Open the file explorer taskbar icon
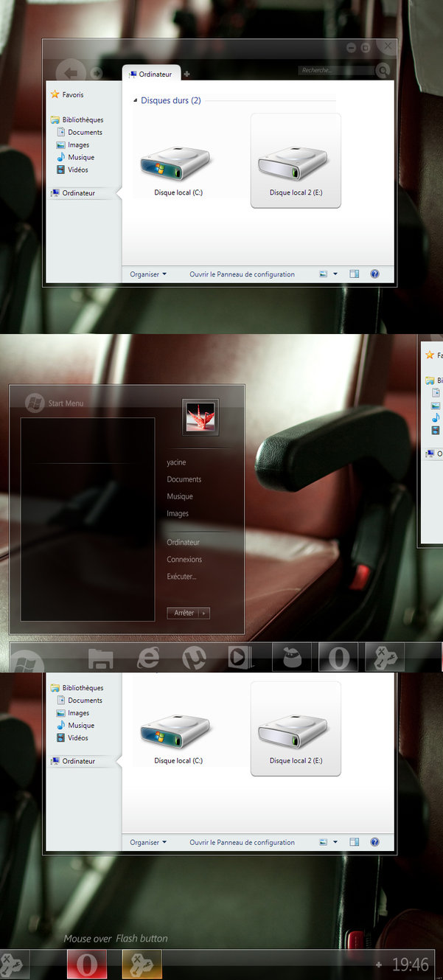Viewport: 443px width, 980px height. 100,658
